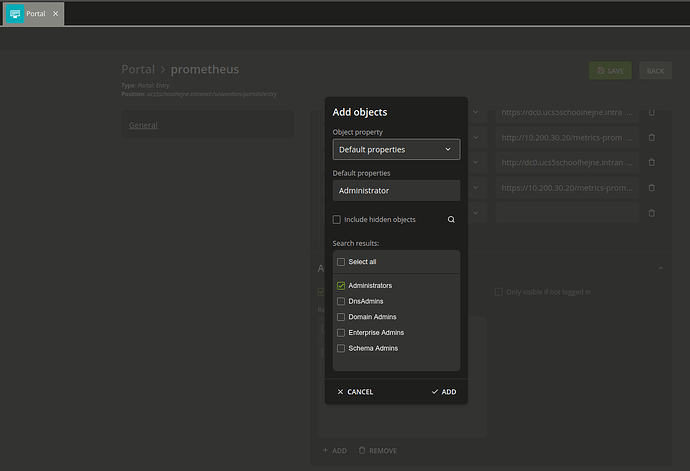Viewport: 690px width, 471px height.
Task: Click the search magnifier icon in Add objects
Action: tap(451, 219)
